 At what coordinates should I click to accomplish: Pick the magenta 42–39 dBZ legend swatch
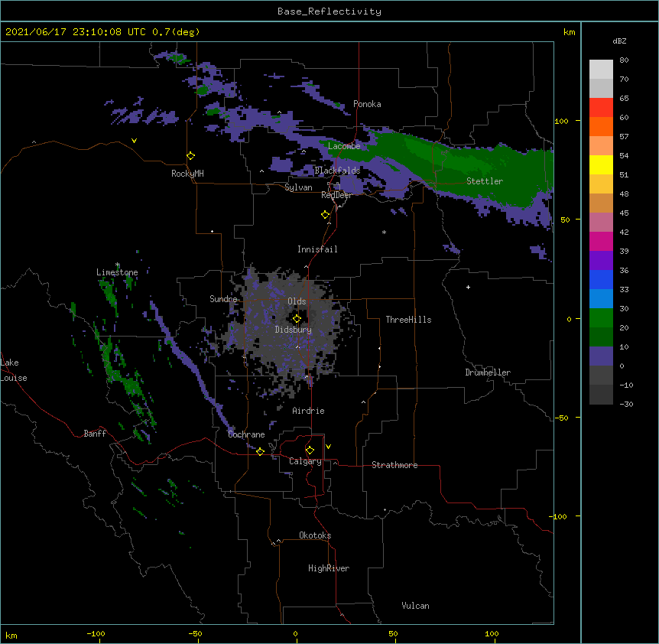601,241
